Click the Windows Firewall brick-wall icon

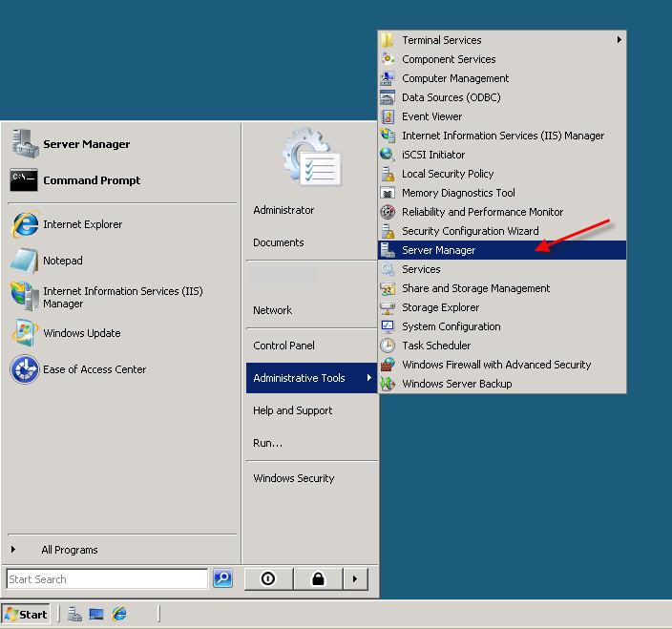click(x=388, y=365)
